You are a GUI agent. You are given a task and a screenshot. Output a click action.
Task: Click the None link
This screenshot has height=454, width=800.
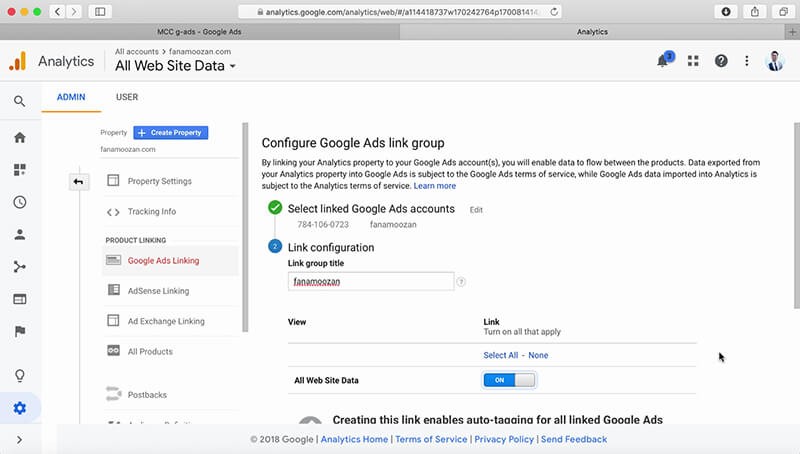538,355
